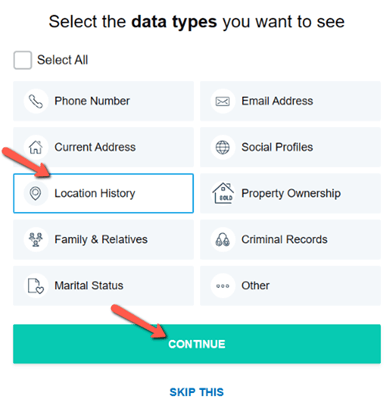Click the phone handset icon

coord(36,101)
